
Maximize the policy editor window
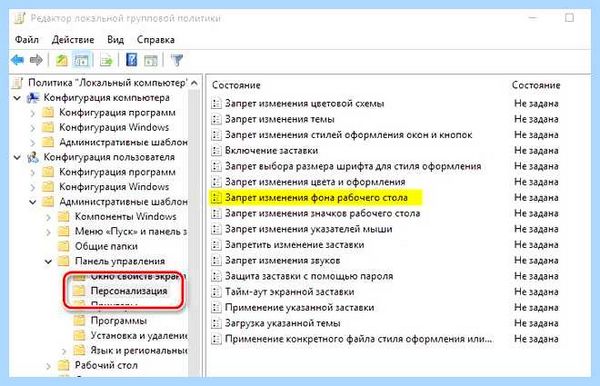(x=569, y=18)
